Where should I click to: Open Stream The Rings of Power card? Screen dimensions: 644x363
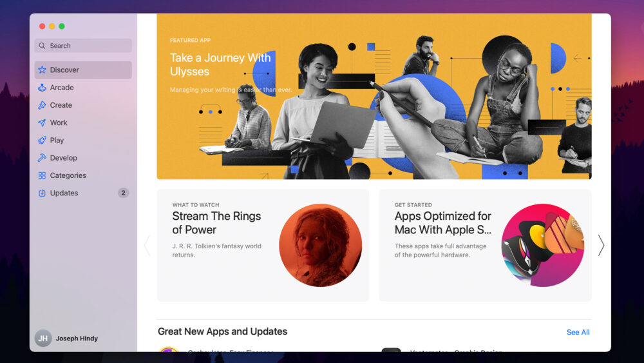tap(263, 246)
